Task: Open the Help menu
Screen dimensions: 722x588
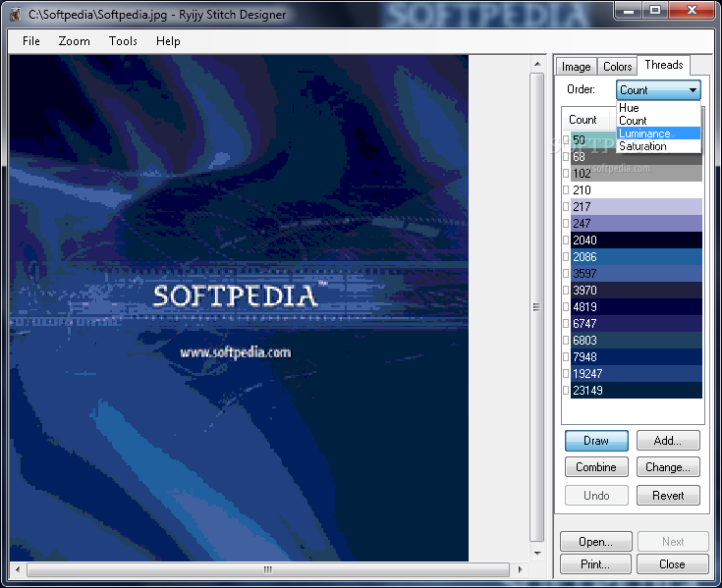Action: click(168, 41)
